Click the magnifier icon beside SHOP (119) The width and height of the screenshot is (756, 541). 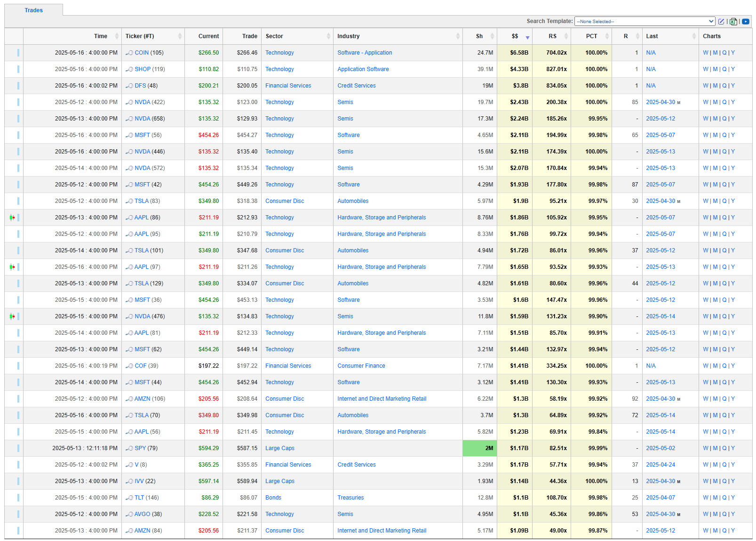click(129, 69)
